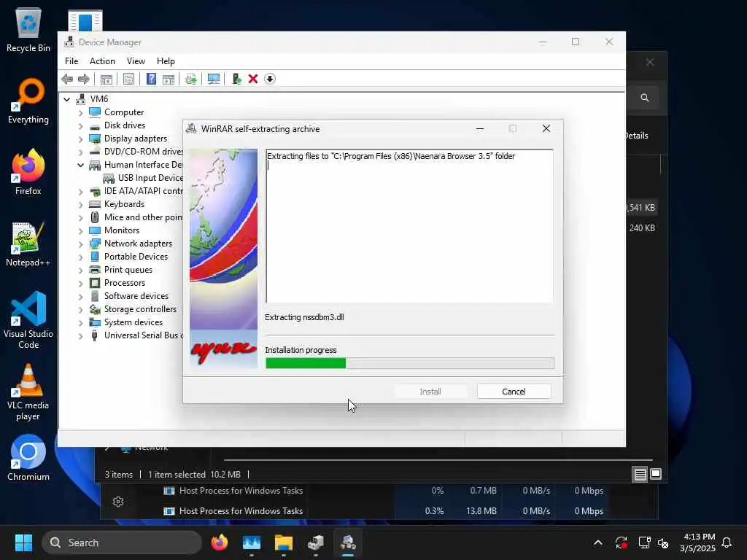This screenshot has height=560, width=747.
Task: Open the Help menu in Device Manager
Action: click(166, 61)
